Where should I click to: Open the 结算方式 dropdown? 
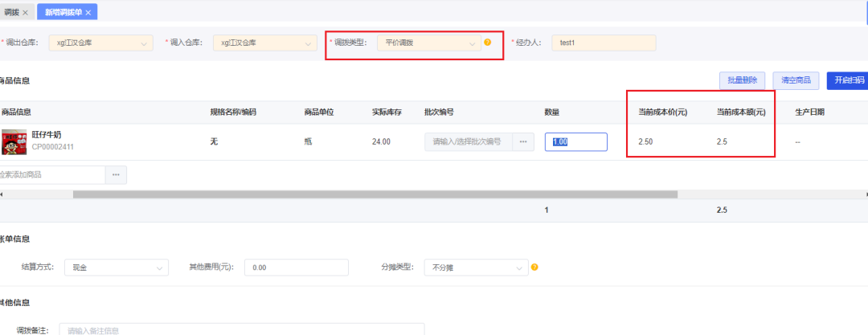(117, 268)
